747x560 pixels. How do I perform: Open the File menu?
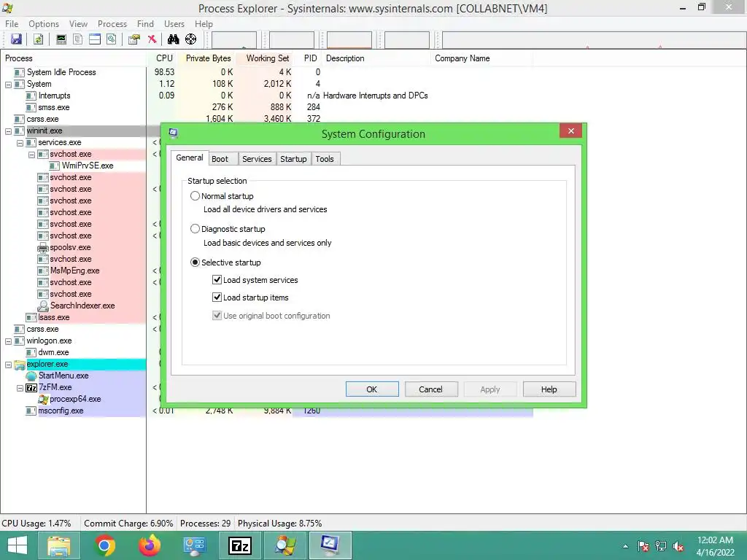(12, 24)
